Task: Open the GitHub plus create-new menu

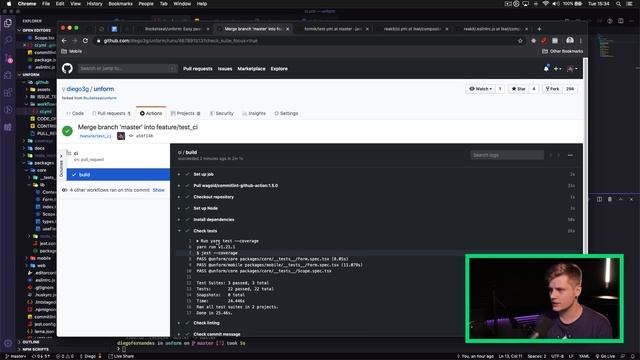Action: coord(557,69)
